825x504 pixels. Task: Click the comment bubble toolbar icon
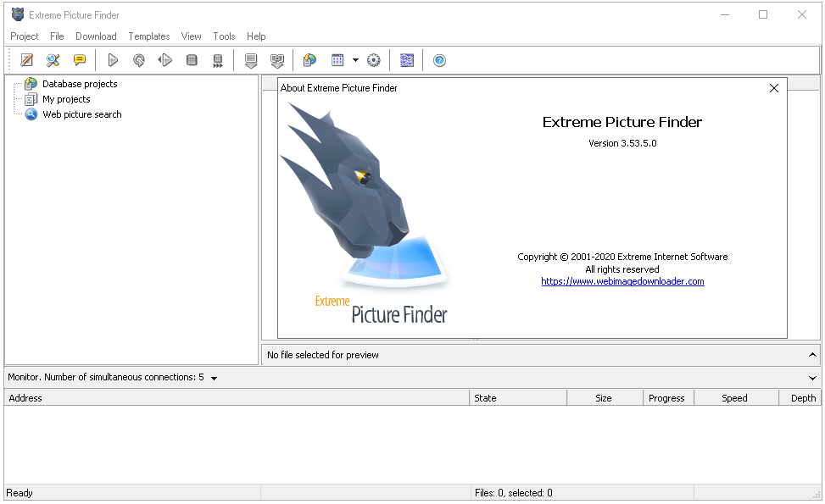point(80,60)
